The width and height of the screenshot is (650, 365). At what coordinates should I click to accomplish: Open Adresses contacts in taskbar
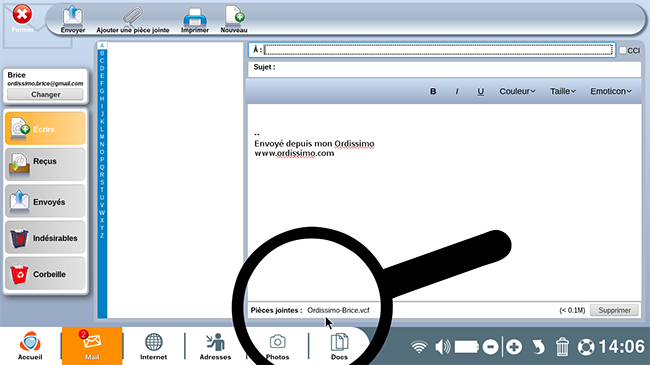(215, 346)
